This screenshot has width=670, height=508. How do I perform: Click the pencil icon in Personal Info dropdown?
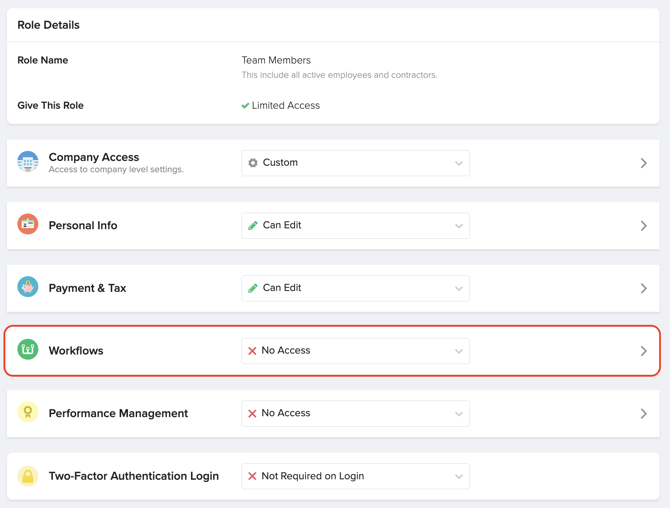tap(253, 225)
